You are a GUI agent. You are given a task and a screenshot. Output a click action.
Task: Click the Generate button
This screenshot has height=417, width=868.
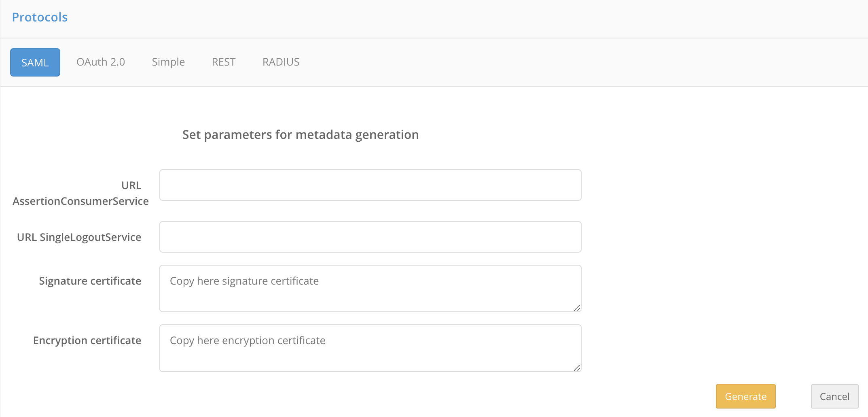coord(746,396)
